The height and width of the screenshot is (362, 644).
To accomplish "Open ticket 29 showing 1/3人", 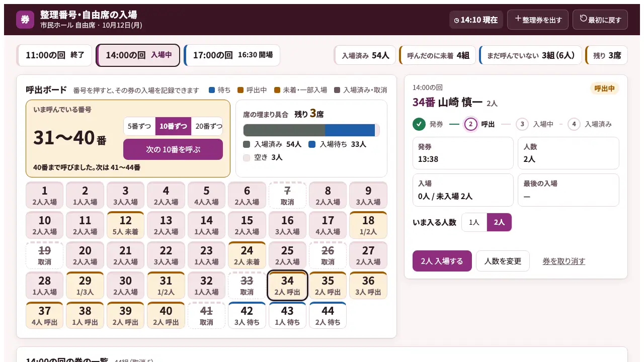I will point(85,286).
